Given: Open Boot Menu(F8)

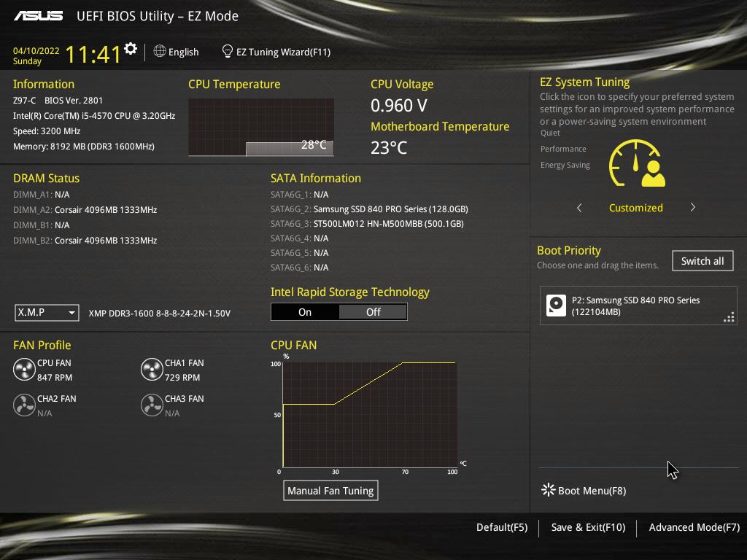Looking at the screenshot, I should pyautogui.click(x=592, y=491).
